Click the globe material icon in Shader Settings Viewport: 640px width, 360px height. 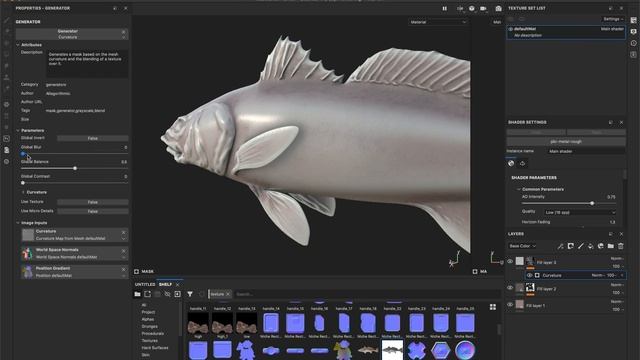click(x=511, y=163)
